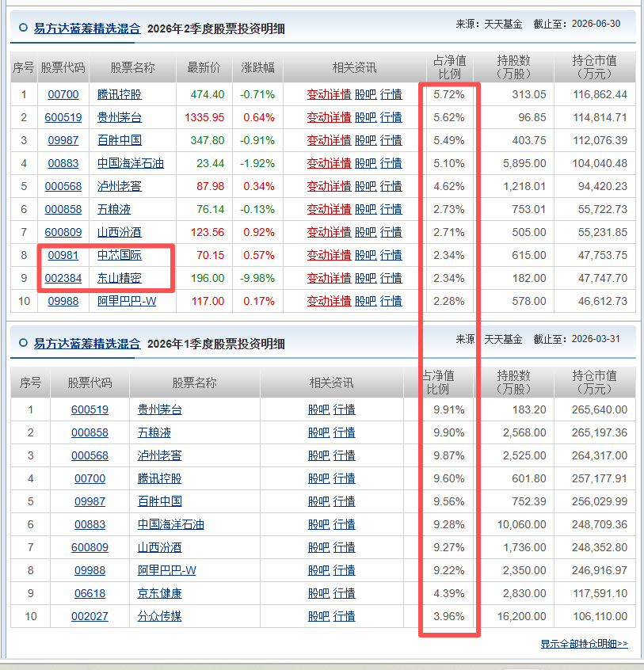Click stock code 000858 in the Q1 table
This screenshot has height=670, width=644.
(x=90, y=433)
